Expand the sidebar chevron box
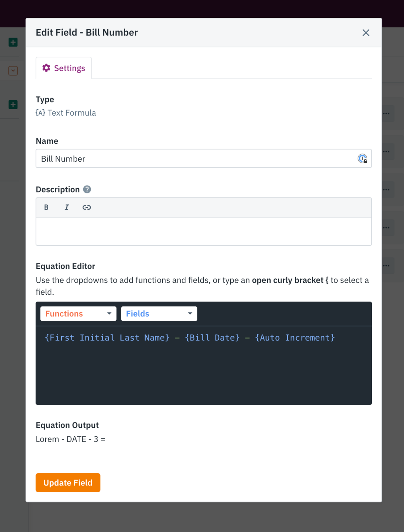 point(13,71)
